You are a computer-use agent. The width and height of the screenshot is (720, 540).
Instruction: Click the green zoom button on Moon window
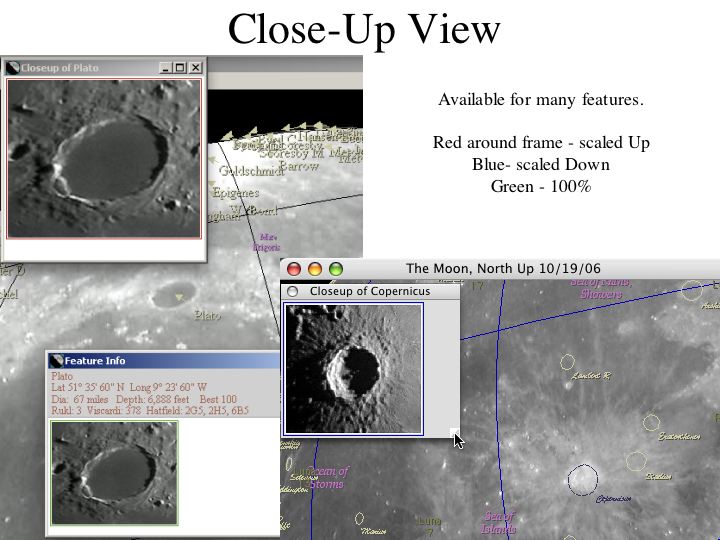[x=336, y=269]
